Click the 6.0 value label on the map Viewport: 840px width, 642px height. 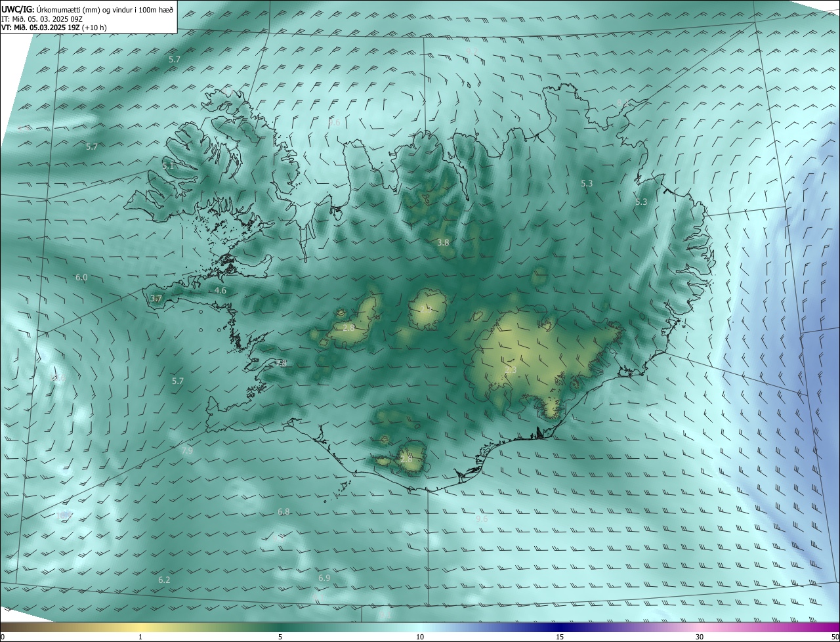pyautogui.click(x=81, y=278)
